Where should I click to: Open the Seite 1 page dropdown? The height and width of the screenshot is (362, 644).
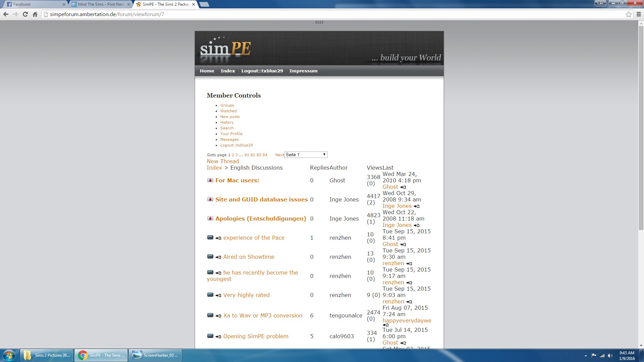[x=306, y=155]
